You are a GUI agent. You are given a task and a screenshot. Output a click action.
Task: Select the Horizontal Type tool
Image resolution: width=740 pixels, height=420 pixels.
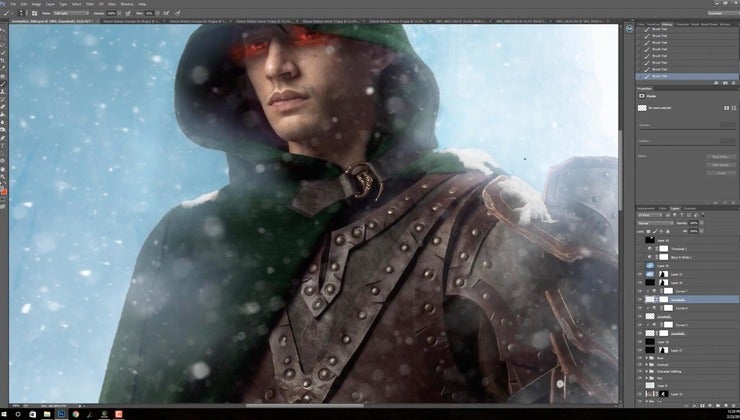click(x=4, y=146)
